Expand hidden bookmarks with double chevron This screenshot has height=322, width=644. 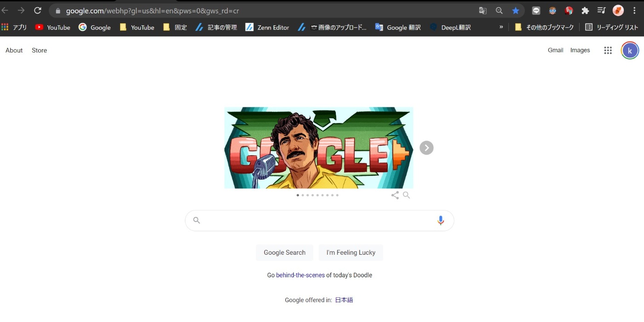point(501,27)
